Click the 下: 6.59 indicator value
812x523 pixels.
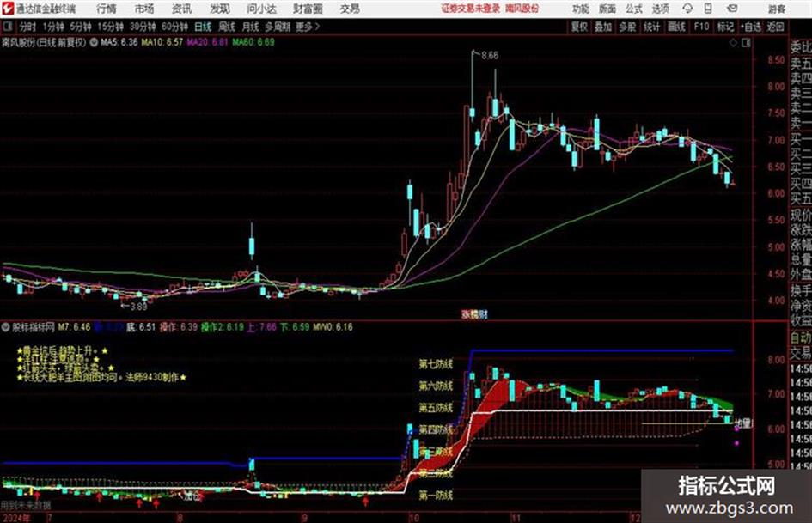coord(295,327)
